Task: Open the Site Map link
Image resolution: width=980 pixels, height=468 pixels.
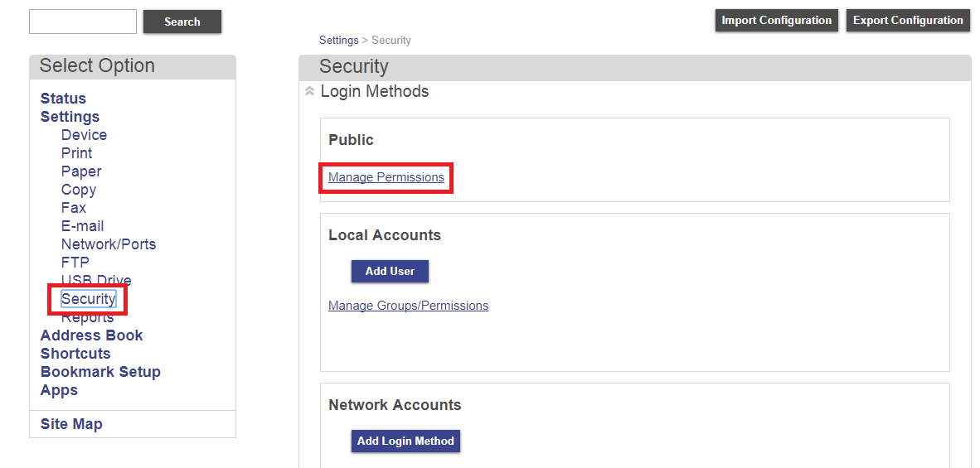Action: coord(71,424)
